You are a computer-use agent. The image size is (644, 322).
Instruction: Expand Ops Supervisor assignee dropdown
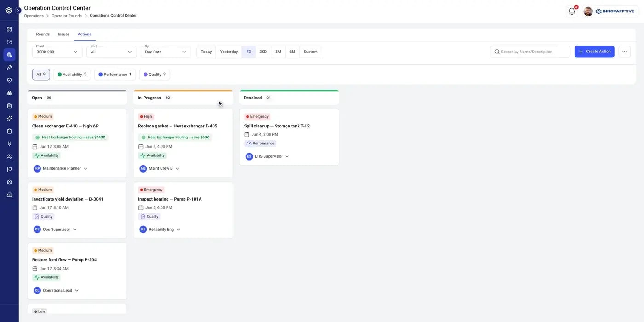pyautogui.click(x=75, y=230)
